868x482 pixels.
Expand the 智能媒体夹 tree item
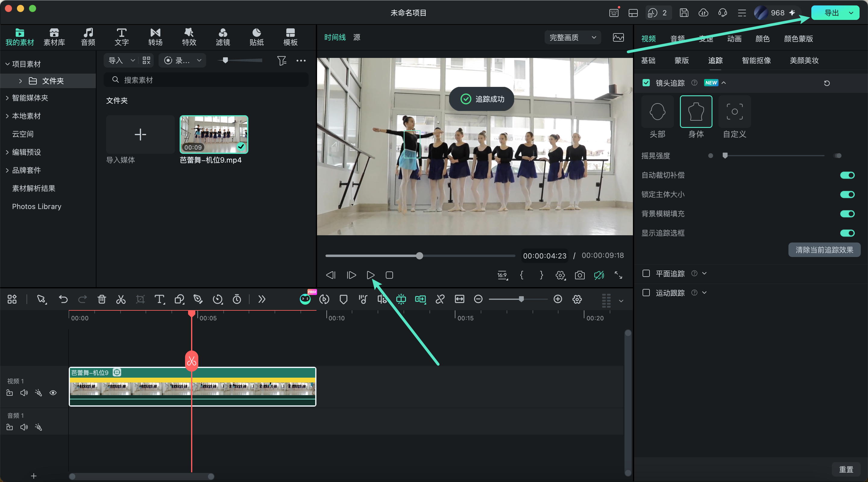pos(7,98)
